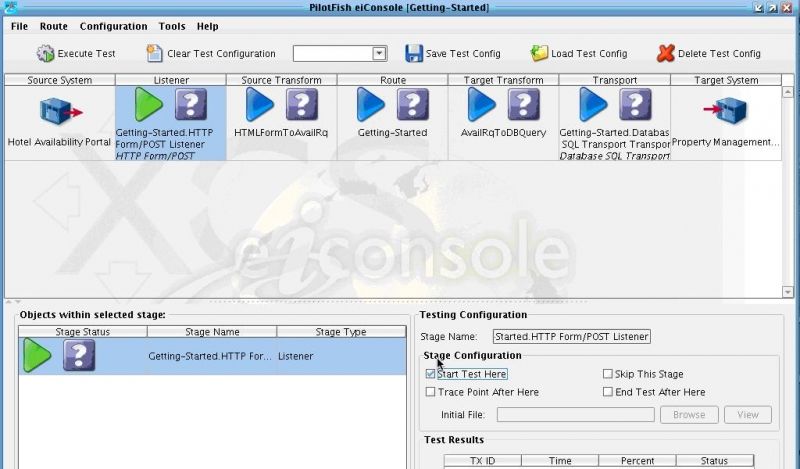Click green play icon in Stage Status row
This screenshot has height=469, width=800.
[x=37, y=355]
